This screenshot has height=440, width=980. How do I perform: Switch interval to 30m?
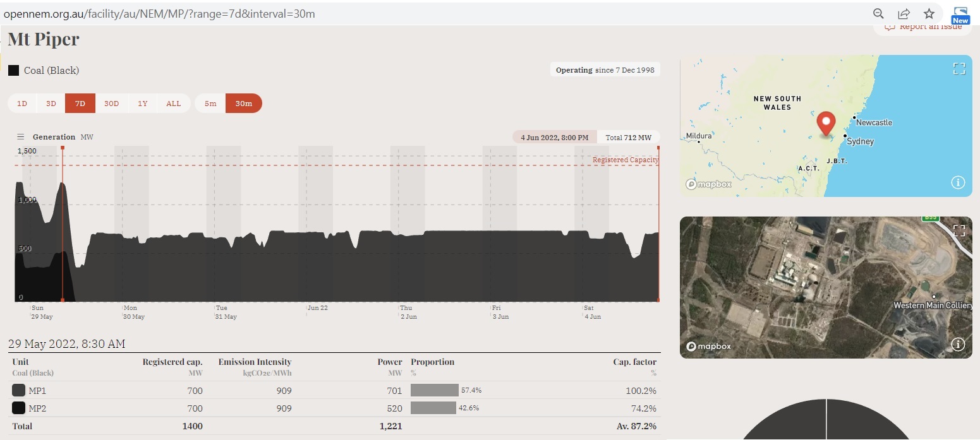pos(244,104)
